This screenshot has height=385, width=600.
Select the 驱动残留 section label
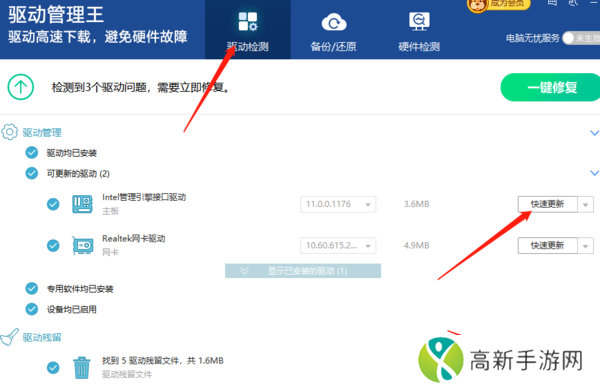click(x=42, y=337)
